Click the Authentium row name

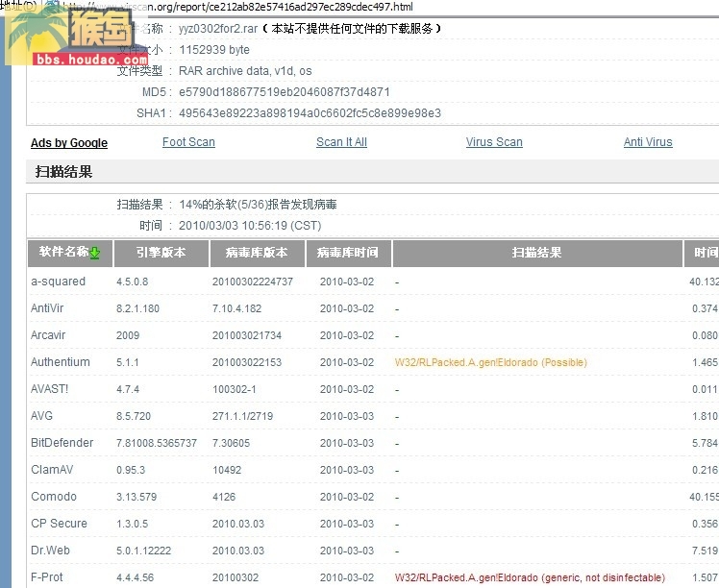click(60, 362)
